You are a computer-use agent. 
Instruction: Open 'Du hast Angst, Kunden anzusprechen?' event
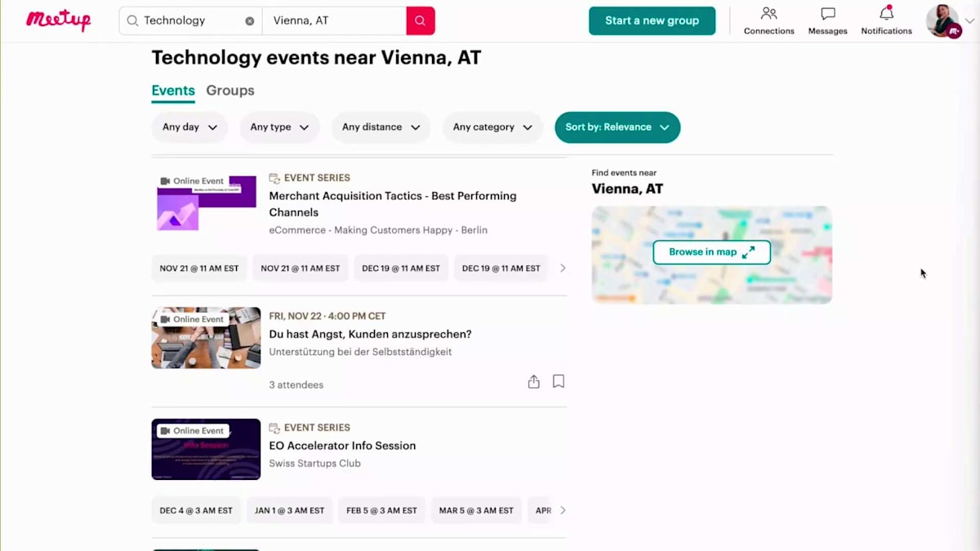pyautogui.click(x=370, y=334)
